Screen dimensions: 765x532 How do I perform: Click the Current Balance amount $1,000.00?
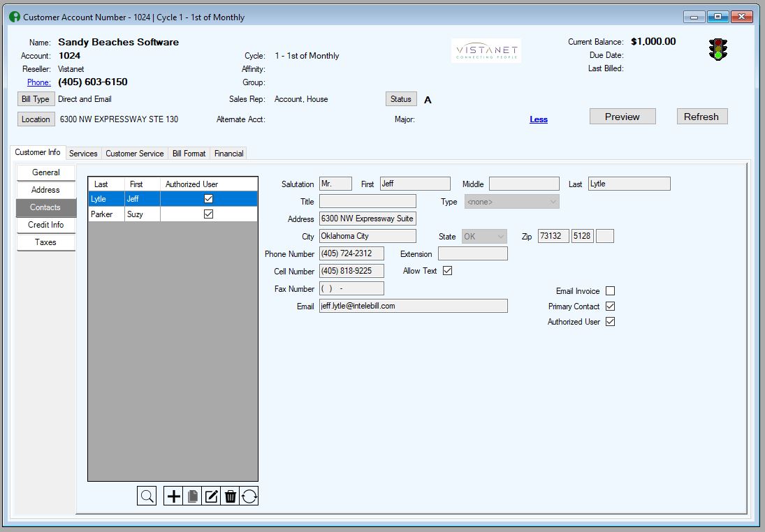click(653, 41)
